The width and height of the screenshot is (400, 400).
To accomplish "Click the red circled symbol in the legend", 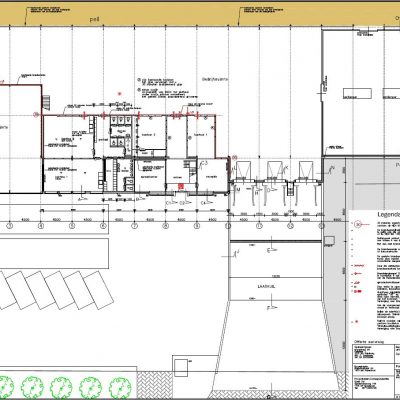I will [358, 224].
